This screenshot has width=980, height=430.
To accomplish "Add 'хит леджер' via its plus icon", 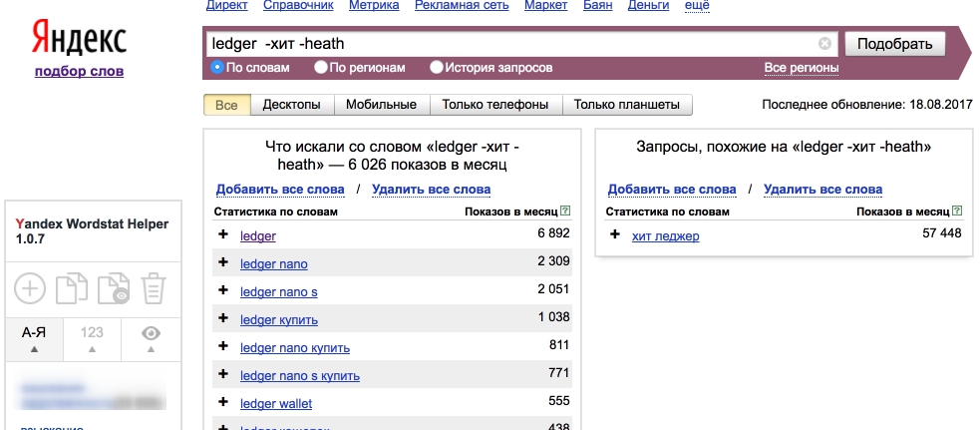I will (x=615, y=234).
